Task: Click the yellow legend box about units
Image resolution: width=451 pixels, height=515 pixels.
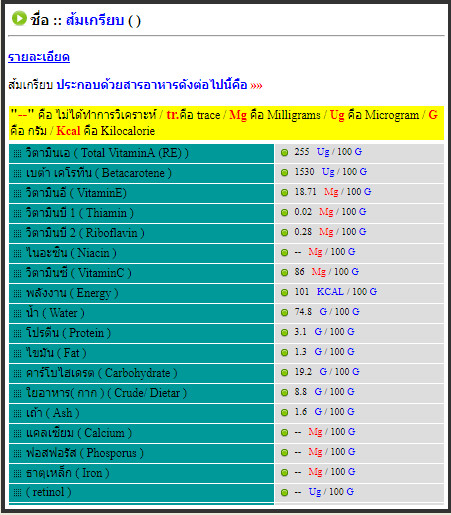Action: [226, 123]
